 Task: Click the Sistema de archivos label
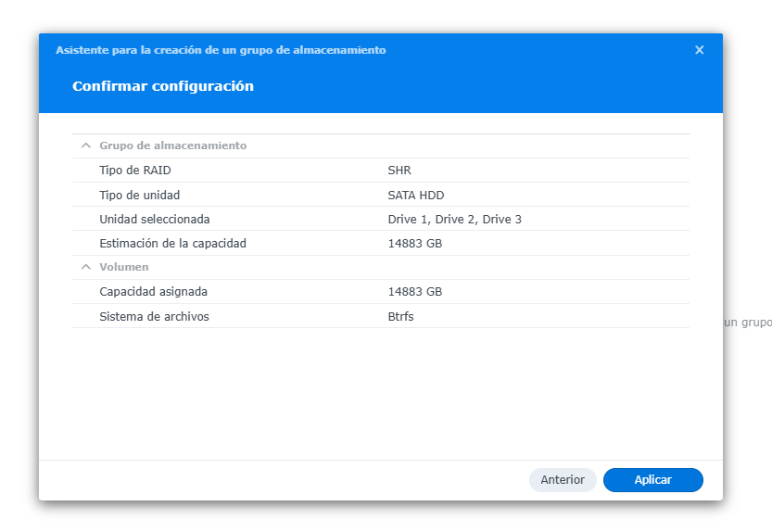pyautogui.click(x=154, y=317)
